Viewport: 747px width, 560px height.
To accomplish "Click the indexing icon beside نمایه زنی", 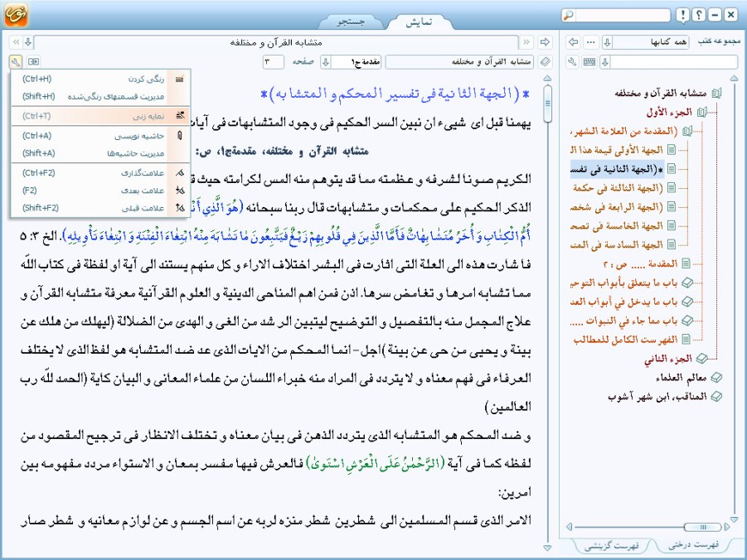I will (180, 116).
